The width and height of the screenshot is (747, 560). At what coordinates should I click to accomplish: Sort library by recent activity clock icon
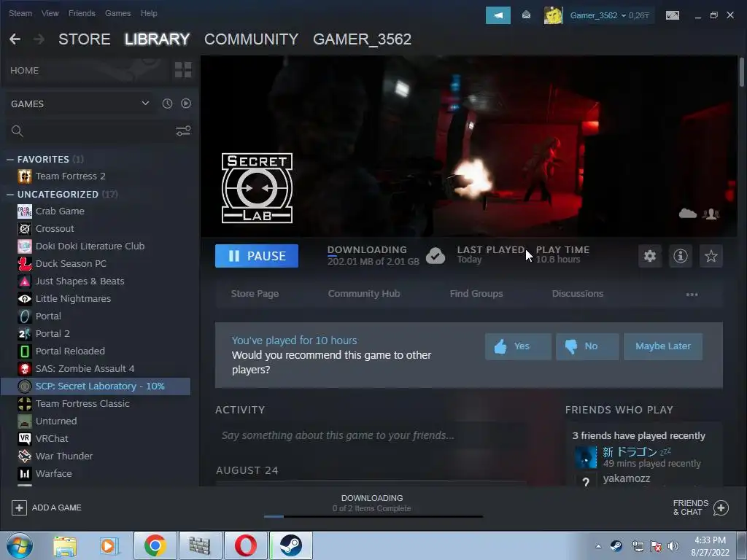pos(167,104)
